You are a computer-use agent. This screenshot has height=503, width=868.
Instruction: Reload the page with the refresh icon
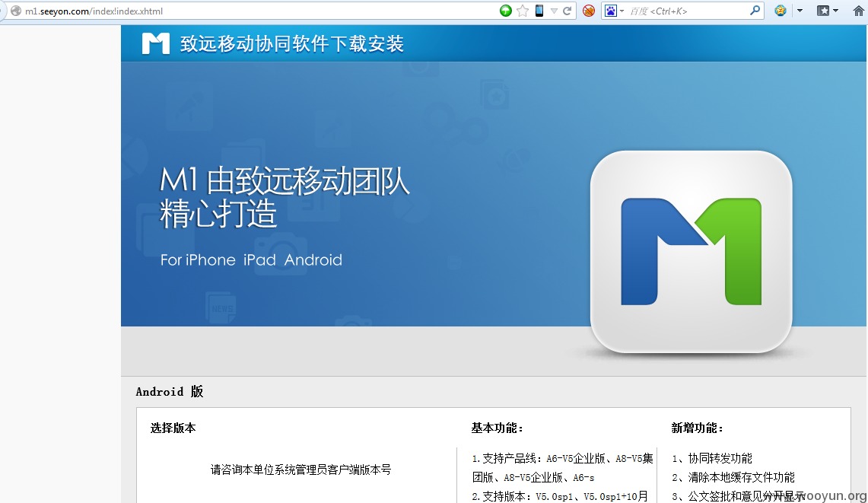click(x=567, y=11)
